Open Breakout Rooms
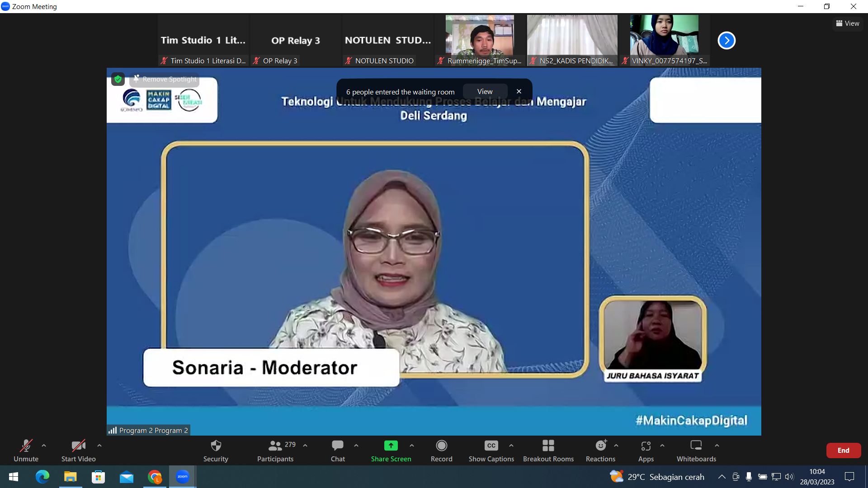 [548, 450]
